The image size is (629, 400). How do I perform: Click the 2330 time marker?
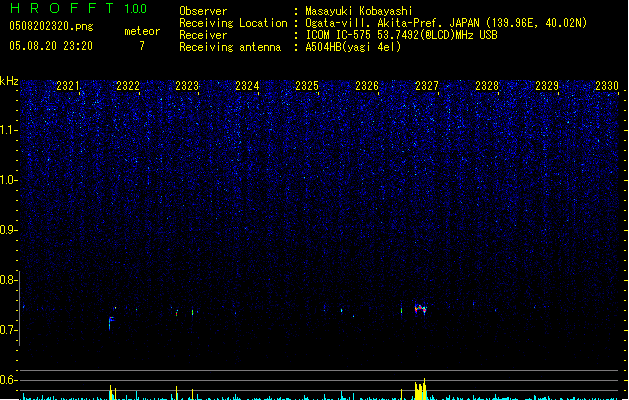click(x=607, y=86)
